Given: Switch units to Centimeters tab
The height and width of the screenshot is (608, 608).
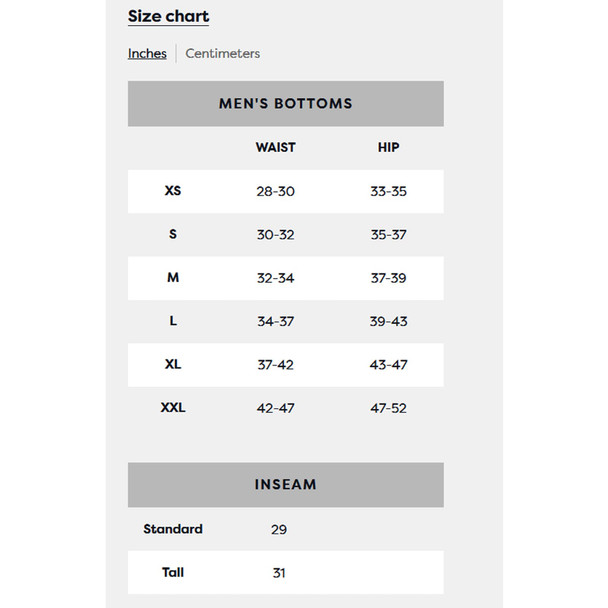Looking at the screenshot, I should [223, 53].
